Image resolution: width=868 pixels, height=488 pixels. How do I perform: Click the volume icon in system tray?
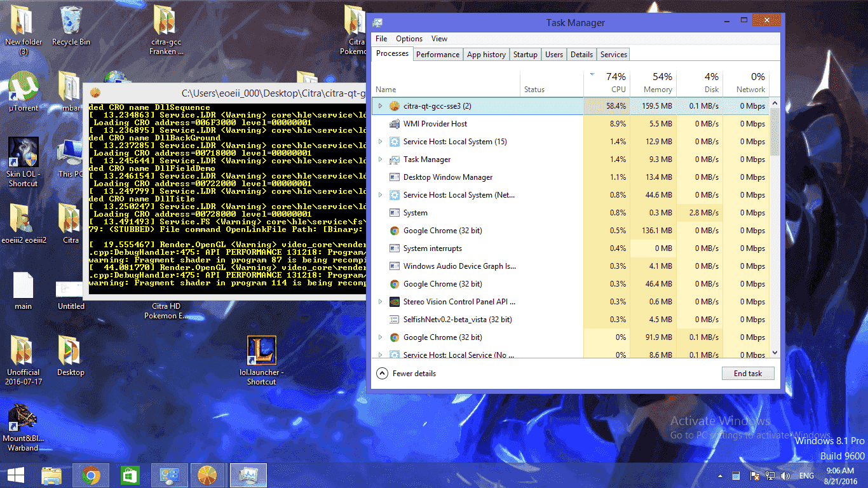tap(785, 476)
